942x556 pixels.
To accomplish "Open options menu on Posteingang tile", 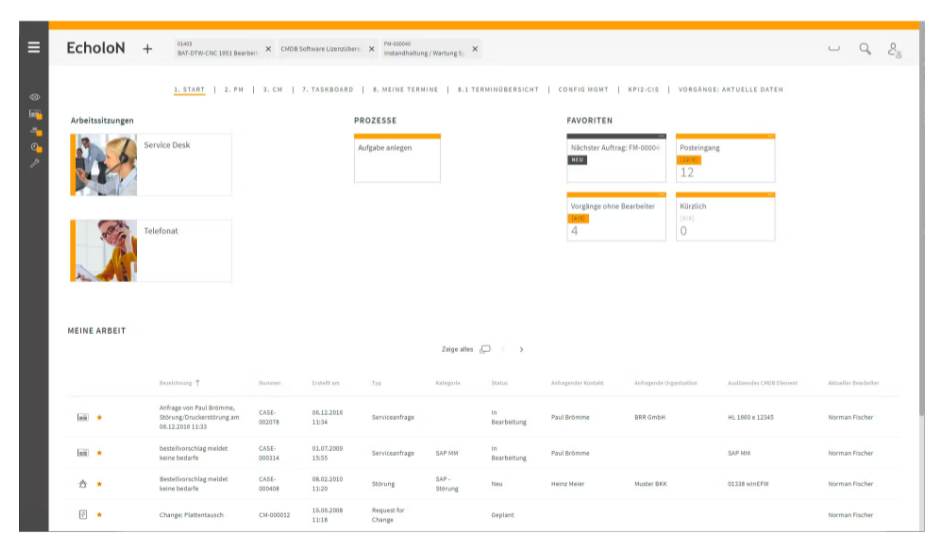I will point(769,136).
